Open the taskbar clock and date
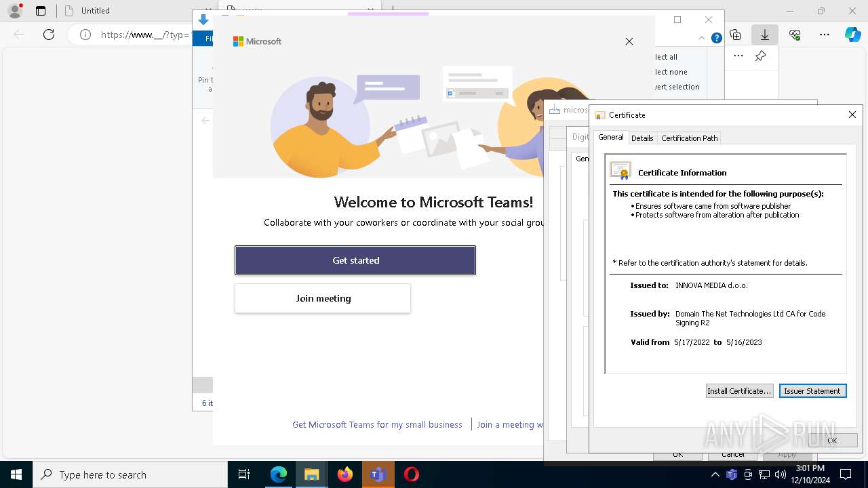The height and width of the screenshot is (488, 868). tap(810, 474)
